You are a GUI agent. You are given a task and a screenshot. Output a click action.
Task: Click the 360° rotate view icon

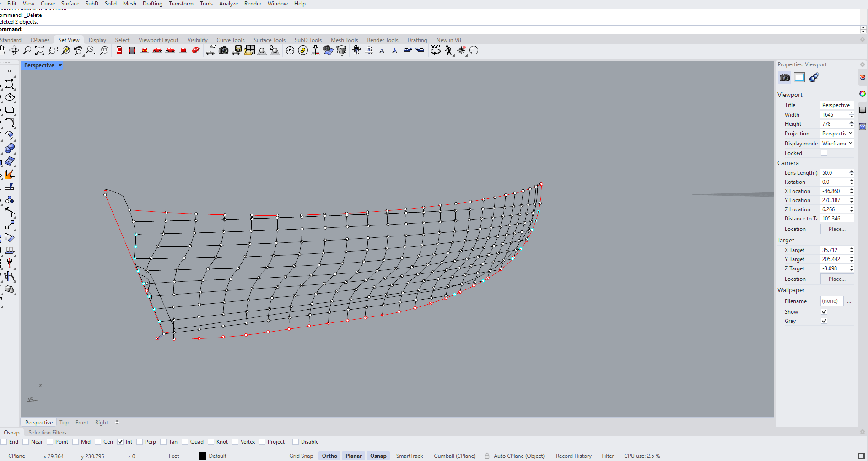pos(435,50)
